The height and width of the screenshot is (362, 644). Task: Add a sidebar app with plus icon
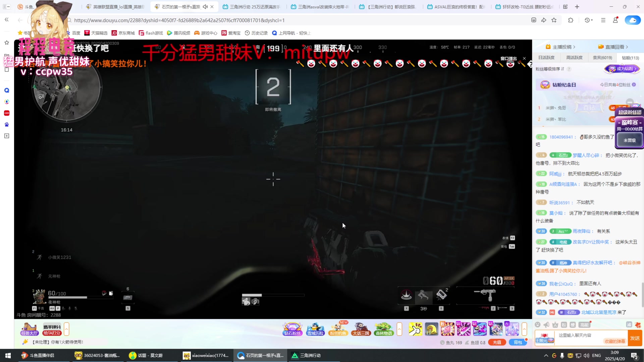pyautogui.click(x=7, y=136)
